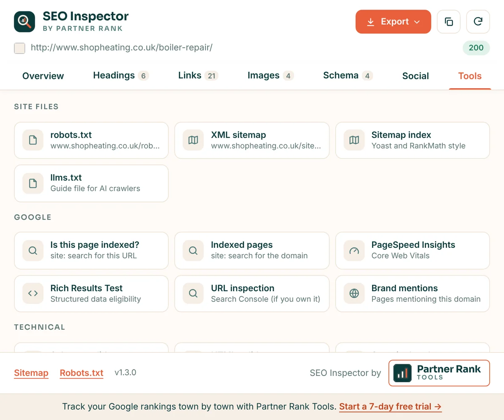Click the Sitemap footer link
The width and height of the screenshot is (504, 420).
pos(31,373)
